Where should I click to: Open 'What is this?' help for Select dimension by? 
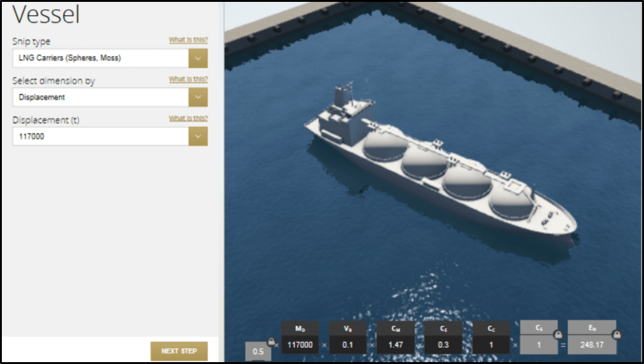(188, 79)
